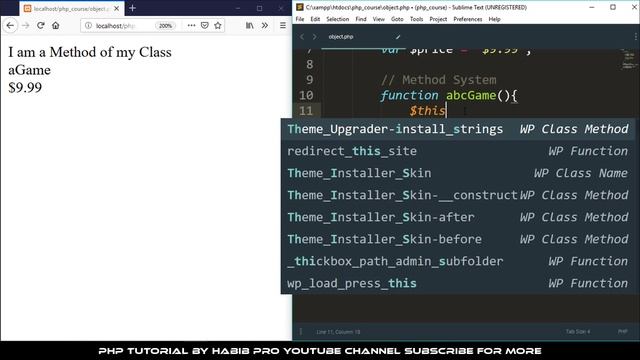Close the localhost/php_course tab
Viewport: 640px width, 360px height.
[x=116, y=8]
